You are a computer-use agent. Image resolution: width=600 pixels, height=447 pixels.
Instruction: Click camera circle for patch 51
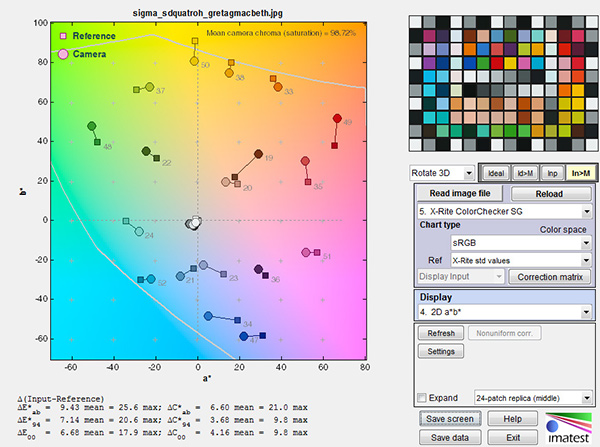[x=306, y=252]
